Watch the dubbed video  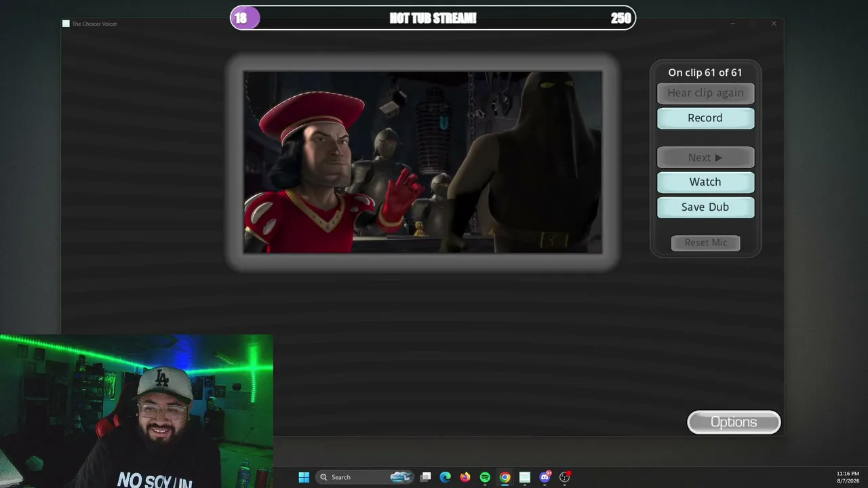(705, 182)
